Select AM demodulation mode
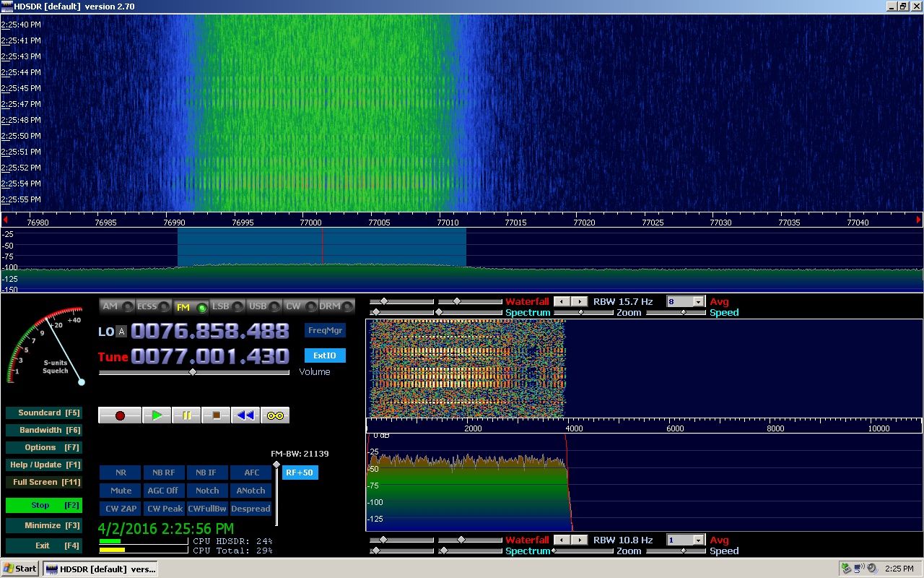This screenshot has width=924, height=578. (x=118, y=306)
